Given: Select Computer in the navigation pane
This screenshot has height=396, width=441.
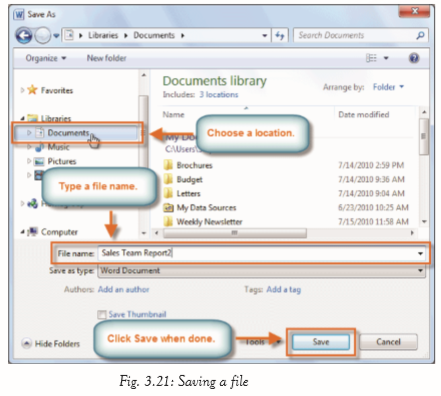Looking at the screenshot, I should pyautogui.click(x=59, y=232).
